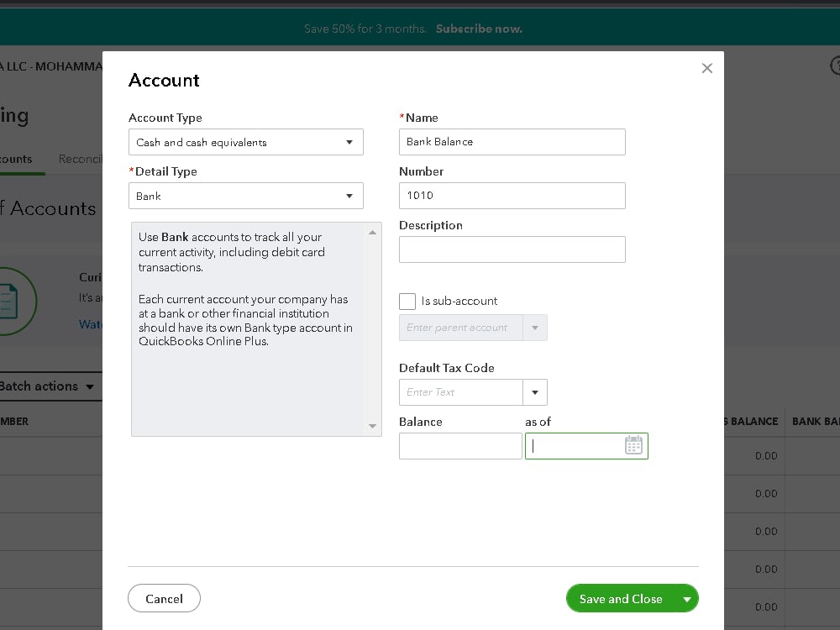Viewport: 840px width, 630px height.
Task: Open the calendar picker for the as of date
Action: (x=633, y=444)
